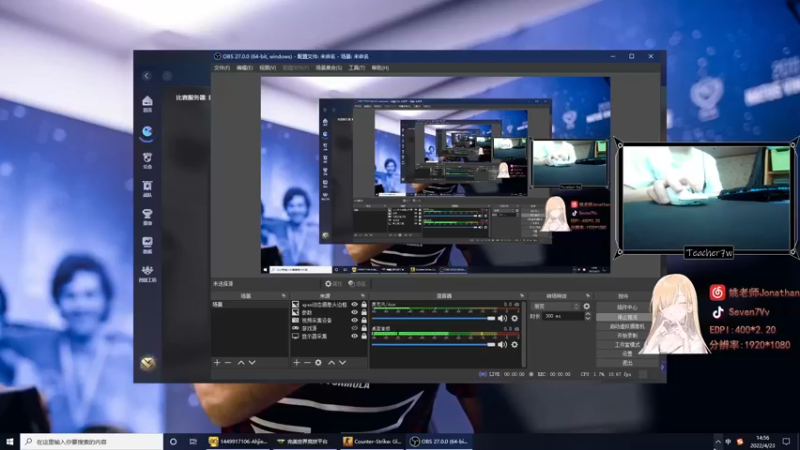Click the 插件中心 button
This screenshot has height=450, width=800.
click(627, 307)
